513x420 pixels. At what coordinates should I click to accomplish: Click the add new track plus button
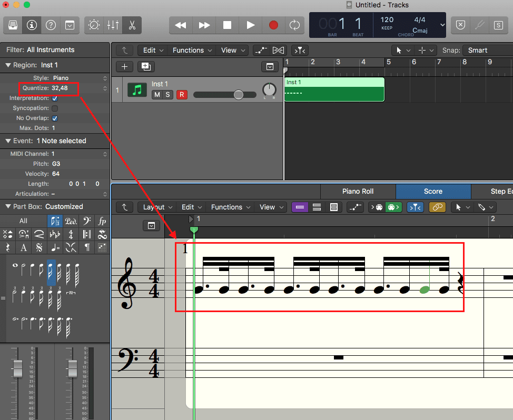pyautogui.click(x=124, y=66)
